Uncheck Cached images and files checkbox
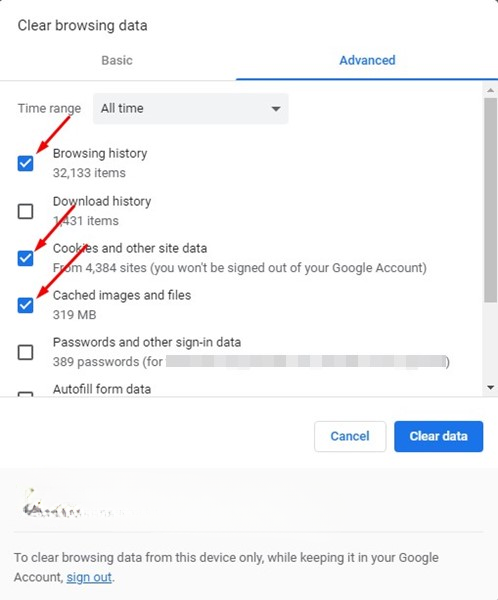Viewport: 498px width, 600px height. coord(25,305)
